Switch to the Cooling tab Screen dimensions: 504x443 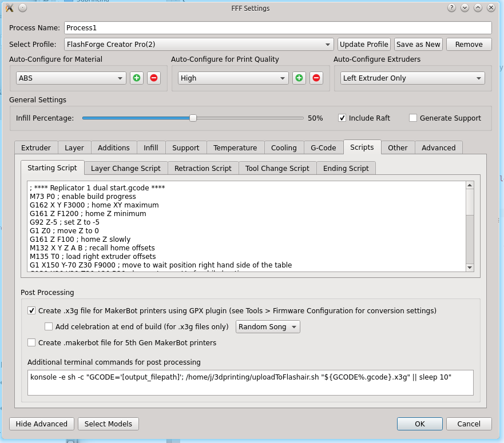coord(284,148)
